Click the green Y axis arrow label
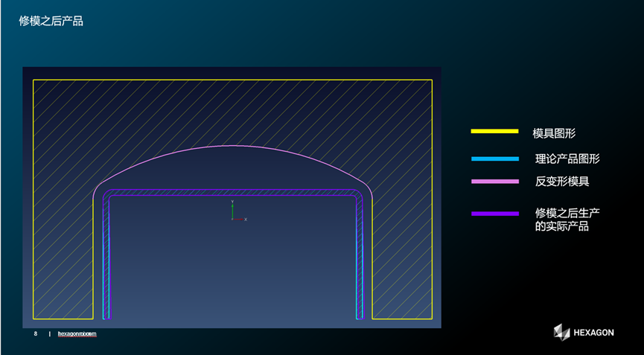Screen dimensions: 644x355 233,202
